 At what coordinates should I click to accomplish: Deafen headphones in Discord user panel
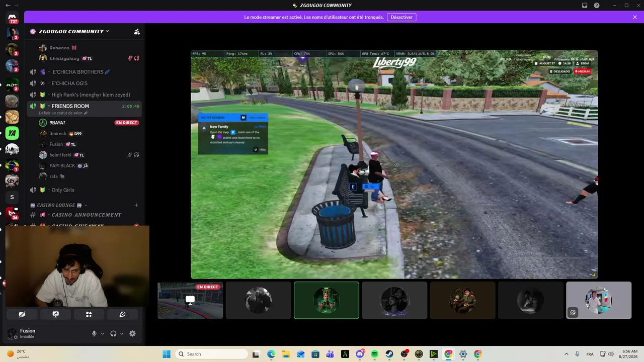pyautogui.click(x=113, y=333)
